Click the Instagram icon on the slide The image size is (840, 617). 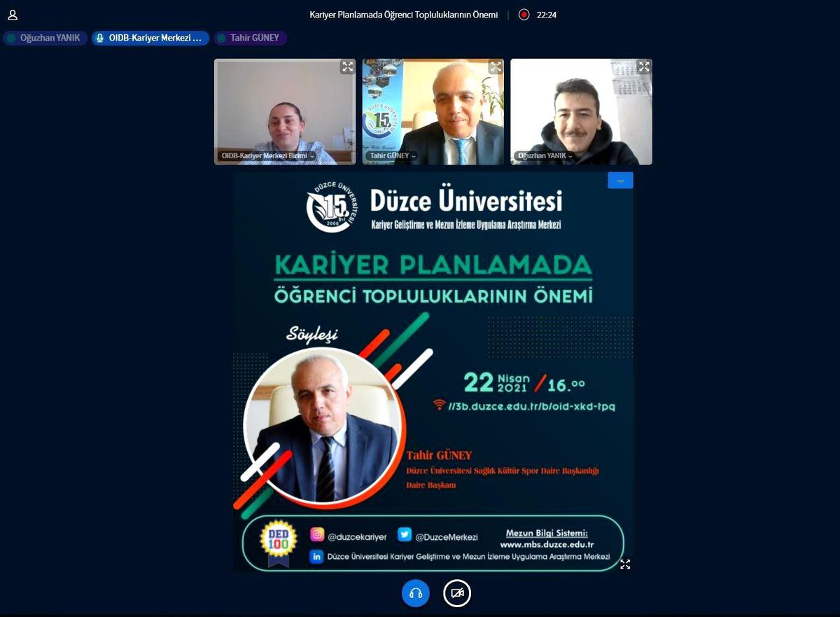pos(317,535)
